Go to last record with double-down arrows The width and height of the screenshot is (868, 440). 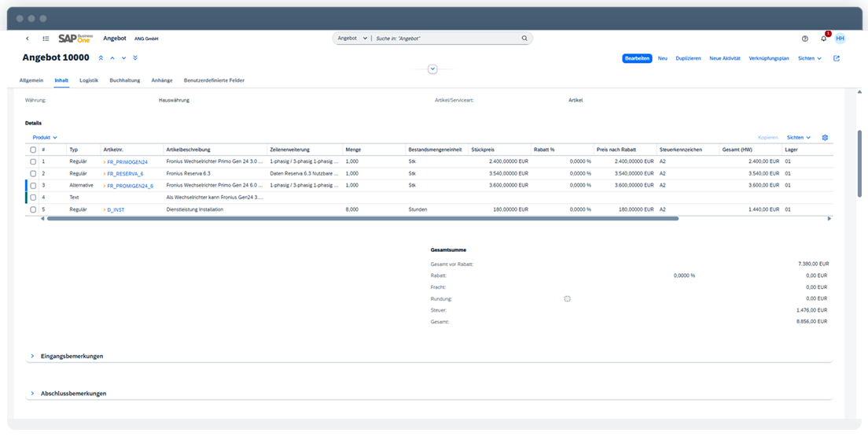(135, 58)
